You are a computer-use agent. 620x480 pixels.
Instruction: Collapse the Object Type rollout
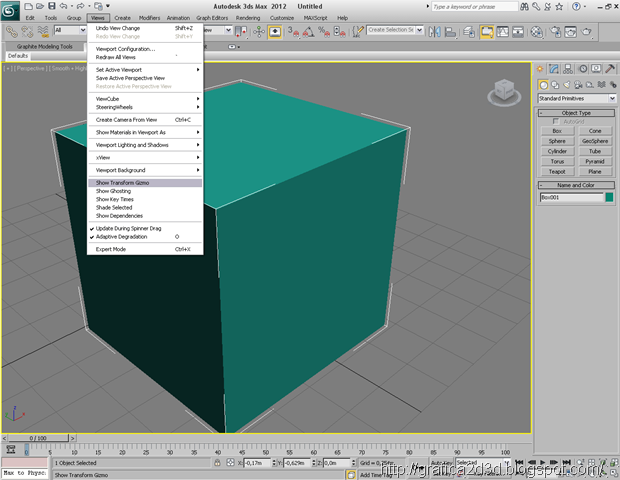(x=576, y=113)
